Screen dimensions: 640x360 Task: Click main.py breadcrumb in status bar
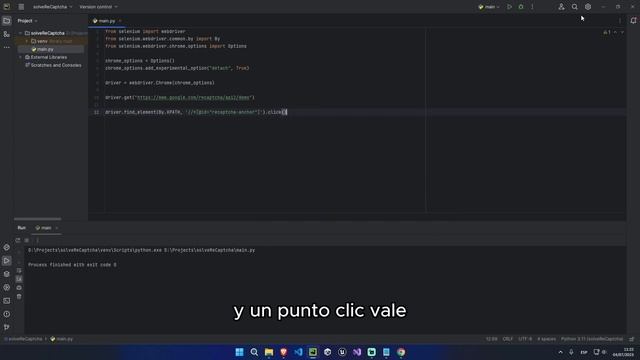[62, 339]
